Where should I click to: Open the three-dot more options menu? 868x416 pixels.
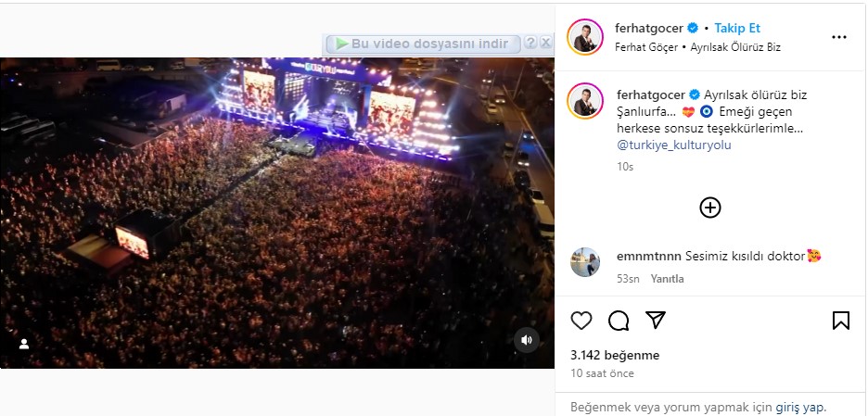[839, 38]
